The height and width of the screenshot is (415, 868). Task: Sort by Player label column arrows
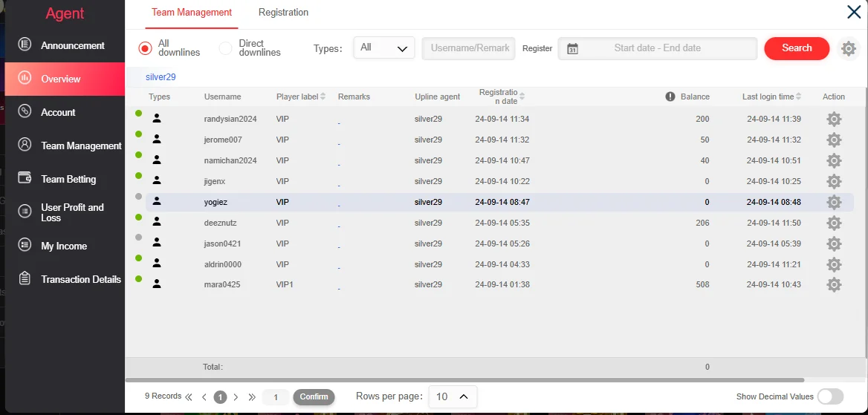323,97
